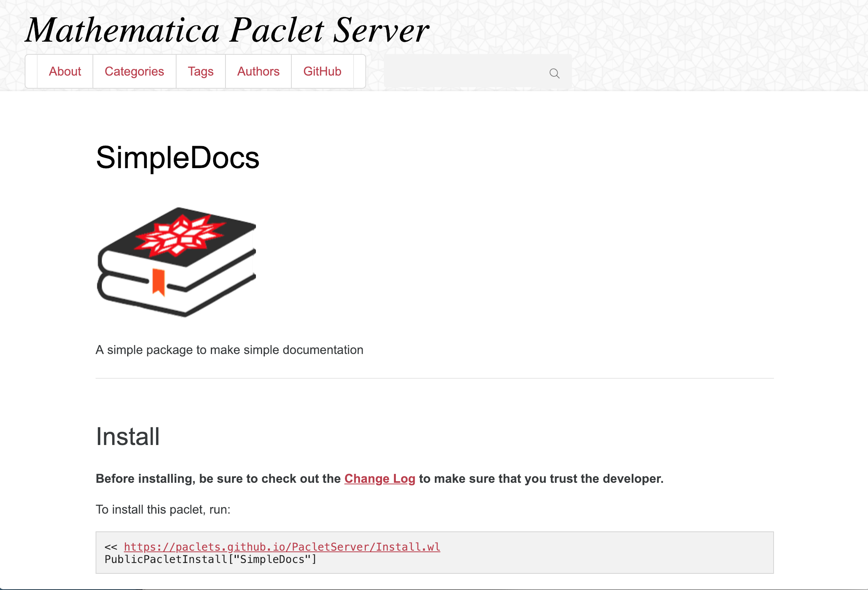The image size is (868, 590).
Task: Click the text 'To install this paclet, run:'
Action: click(163, 509)
